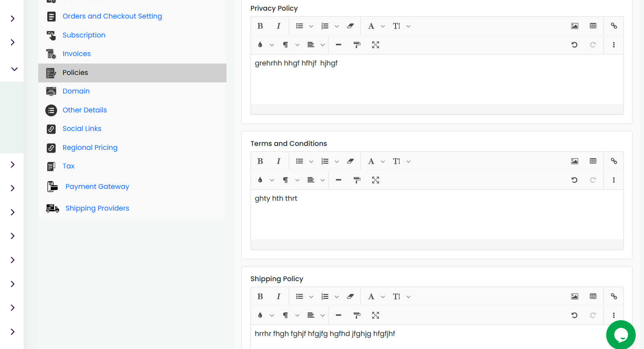The image size is (644, 349).
Task: Open unordered list options in Shipping Policy toolbar
Action: [x=311, y=297]
